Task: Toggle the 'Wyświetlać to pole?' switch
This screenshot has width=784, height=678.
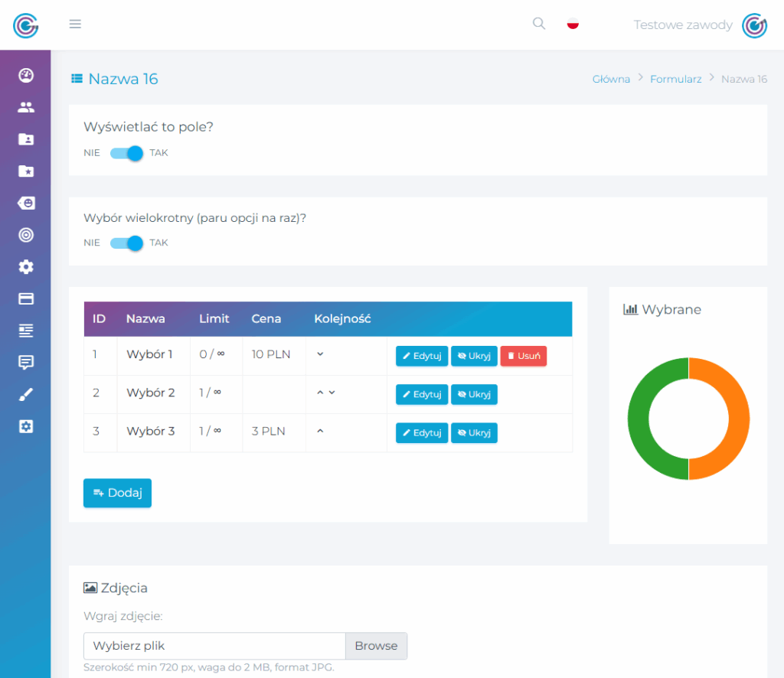Action: (126, 153)
